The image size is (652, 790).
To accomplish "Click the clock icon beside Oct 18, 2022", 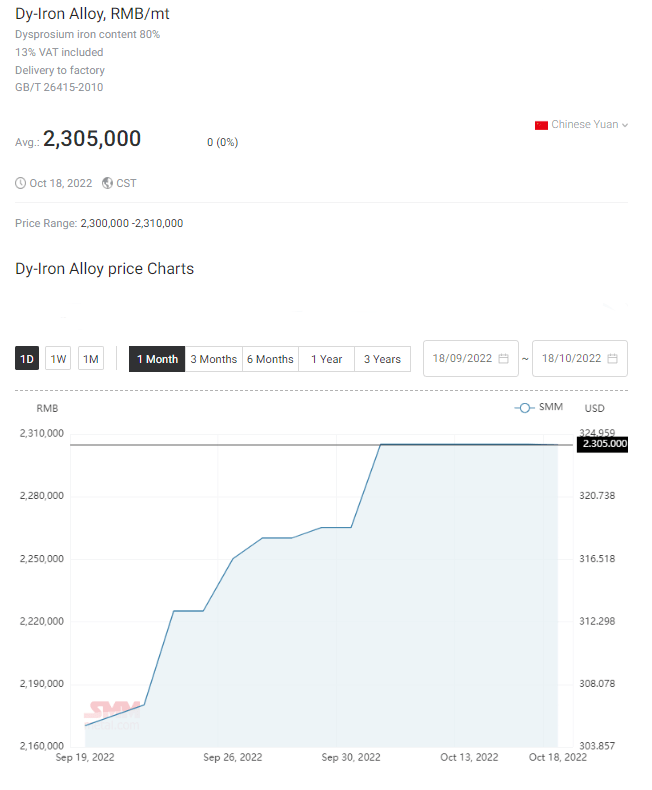I will click(20, 183).
